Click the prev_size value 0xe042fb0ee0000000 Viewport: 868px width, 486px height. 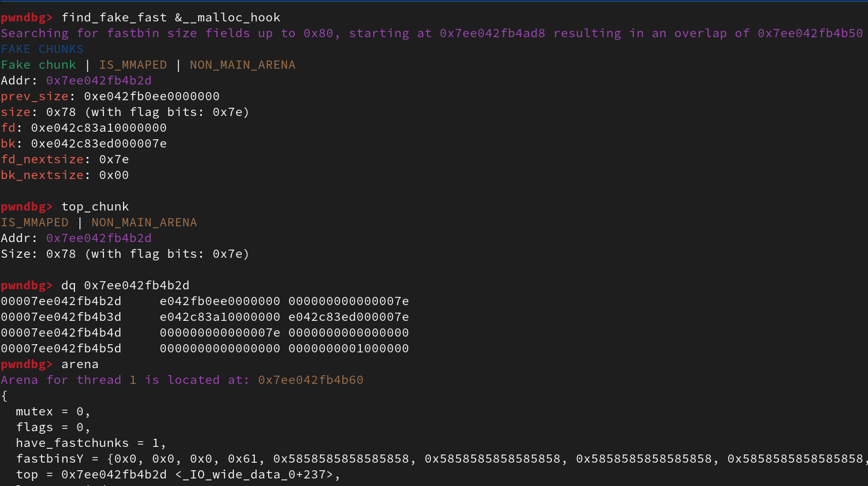click(x=151, y=96)
